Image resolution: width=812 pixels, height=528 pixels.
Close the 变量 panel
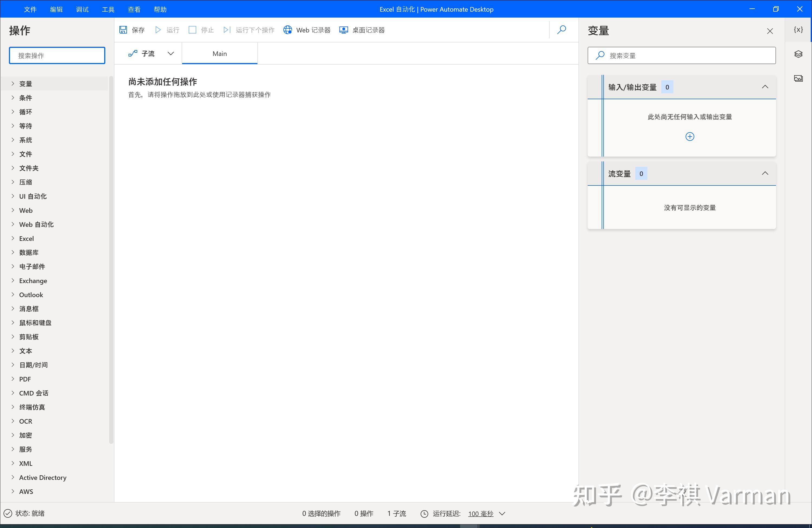(x=770, y=31)
